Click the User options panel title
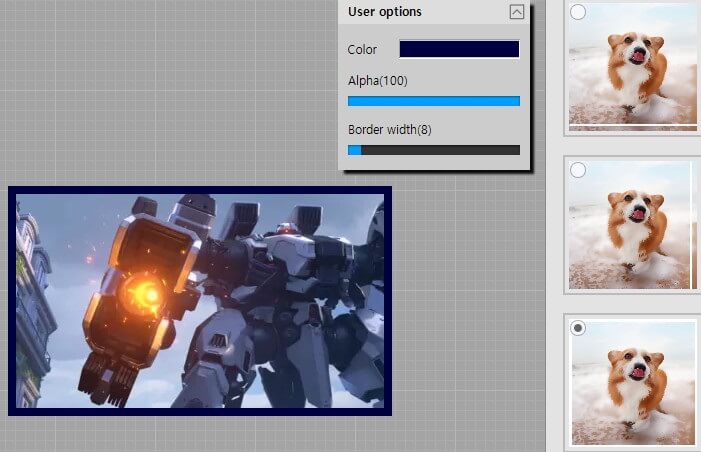This screenshot has width=701, height=452. click(385, 12)
